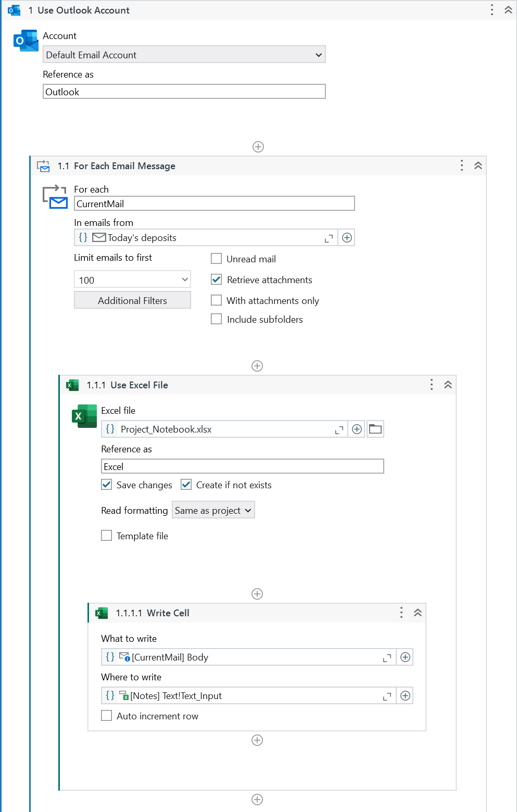Image resolution: width=517 pixels, height=812 pixels.
Task: Uncheck Retrieve attachments in the email loop
Action: [216, 280]
